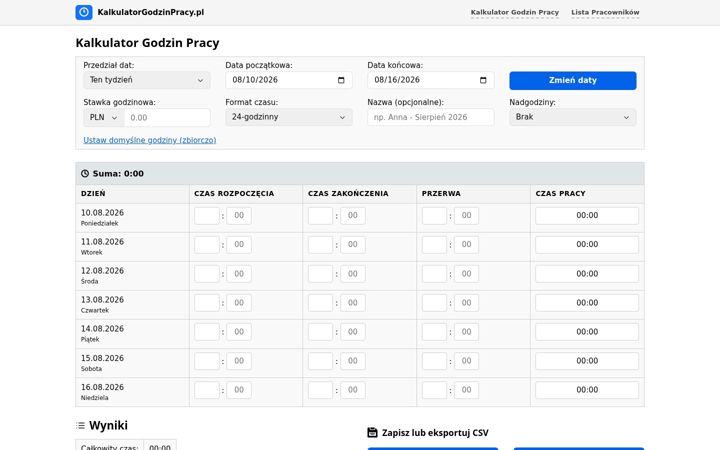Screen dimensions: 720x450
Task: Click start minutes field for 13.08.2026
Action: (x=239, y=303)
